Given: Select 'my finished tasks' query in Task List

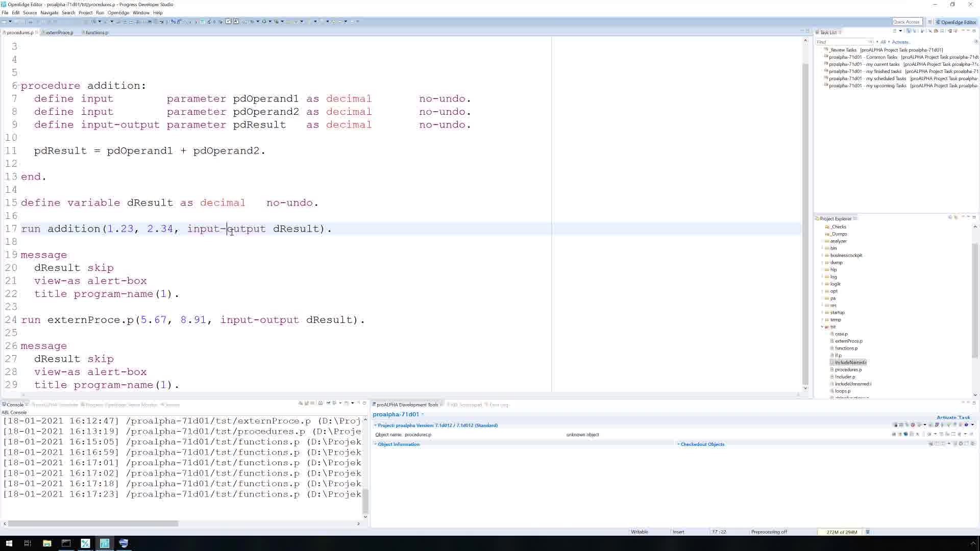Looking at the screenshot, I should point(901,71).
